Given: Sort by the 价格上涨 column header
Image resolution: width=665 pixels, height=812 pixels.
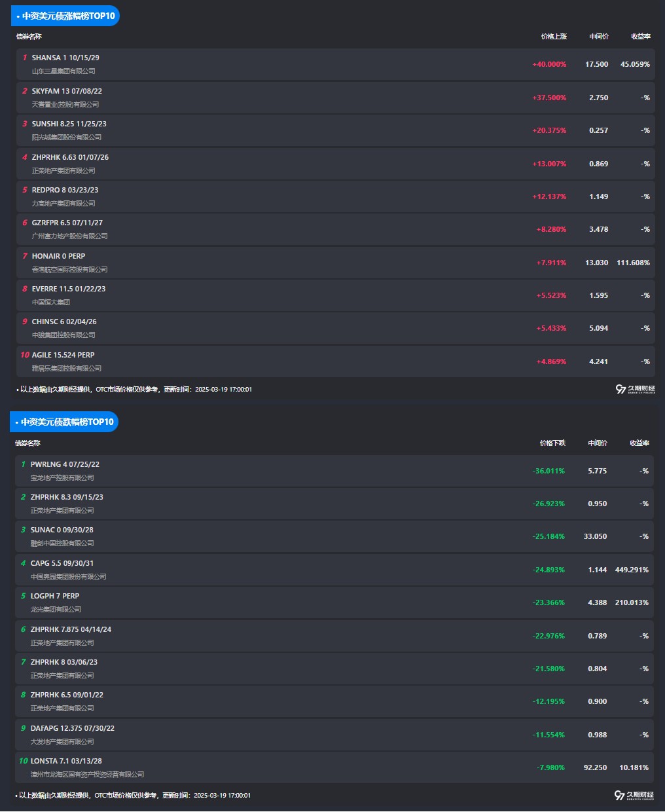Looking at the screenshot, I should [x=554, y=37].
